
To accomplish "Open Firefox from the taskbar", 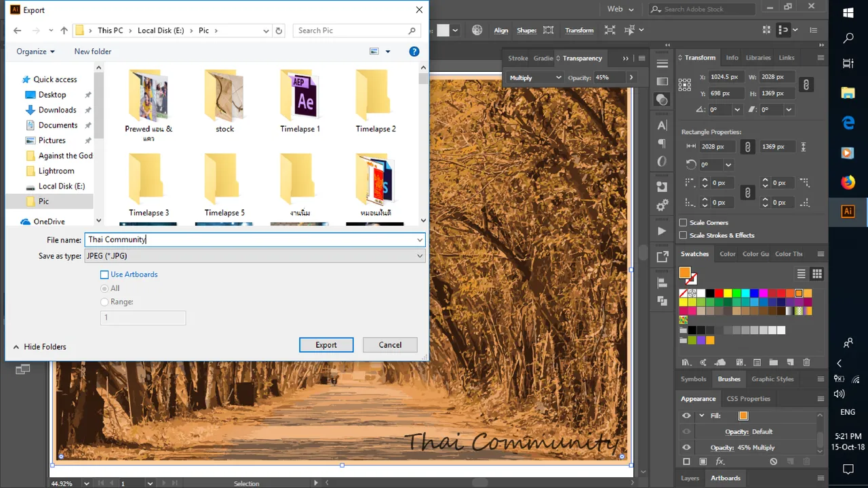I will 848,182.
